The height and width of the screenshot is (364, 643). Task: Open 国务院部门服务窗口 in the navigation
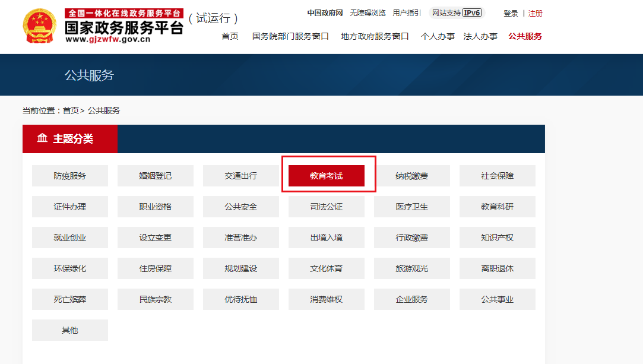coord(290,36)
